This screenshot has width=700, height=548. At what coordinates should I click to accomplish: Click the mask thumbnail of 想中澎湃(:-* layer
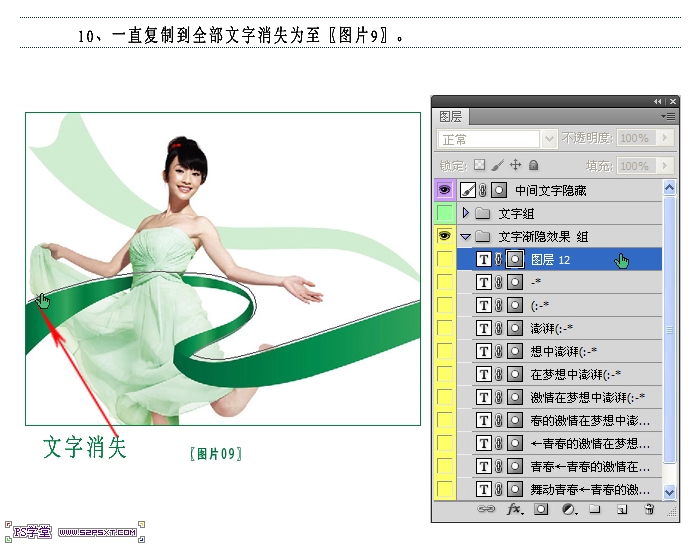[x=515, y=351]
